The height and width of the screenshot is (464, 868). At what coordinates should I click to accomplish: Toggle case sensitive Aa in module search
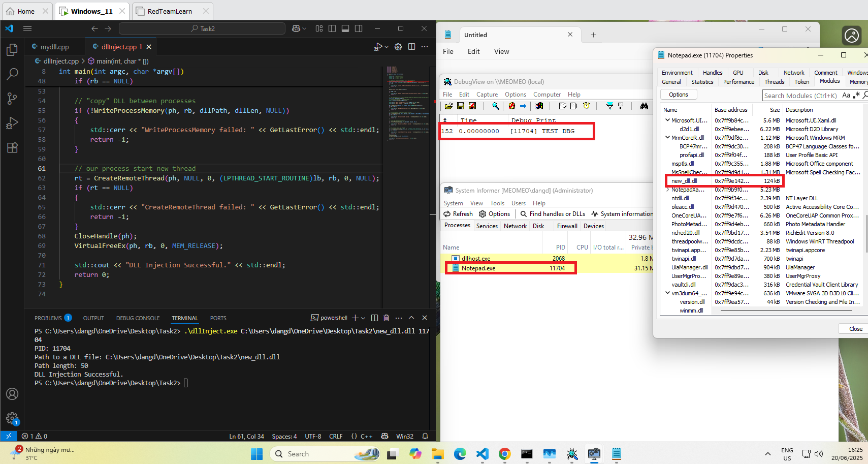(846, 95)
